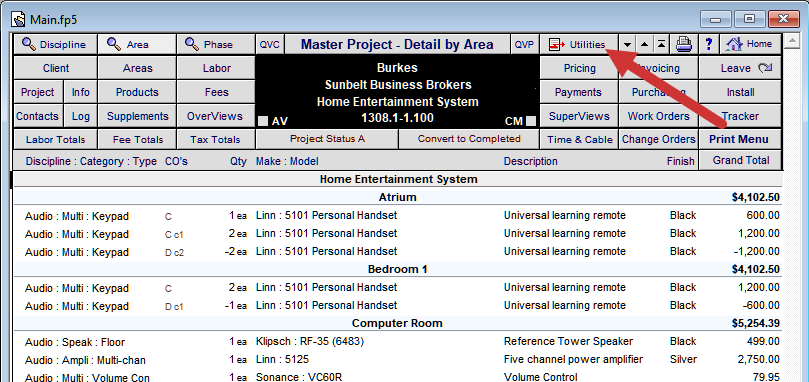Click the question mark help icon
Viewport: 809px width, 382px height.
(x=709, y=44)
